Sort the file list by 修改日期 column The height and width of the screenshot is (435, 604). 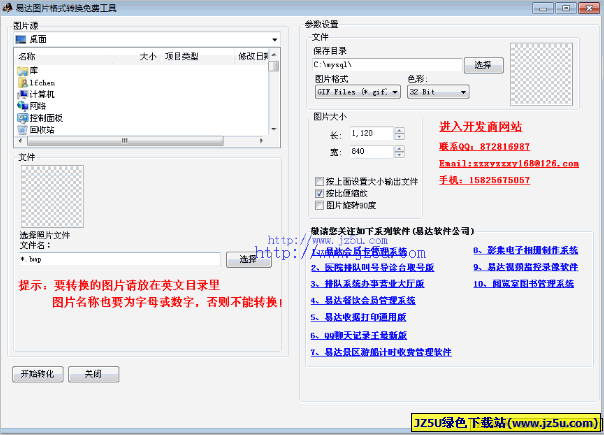(252, 56)
